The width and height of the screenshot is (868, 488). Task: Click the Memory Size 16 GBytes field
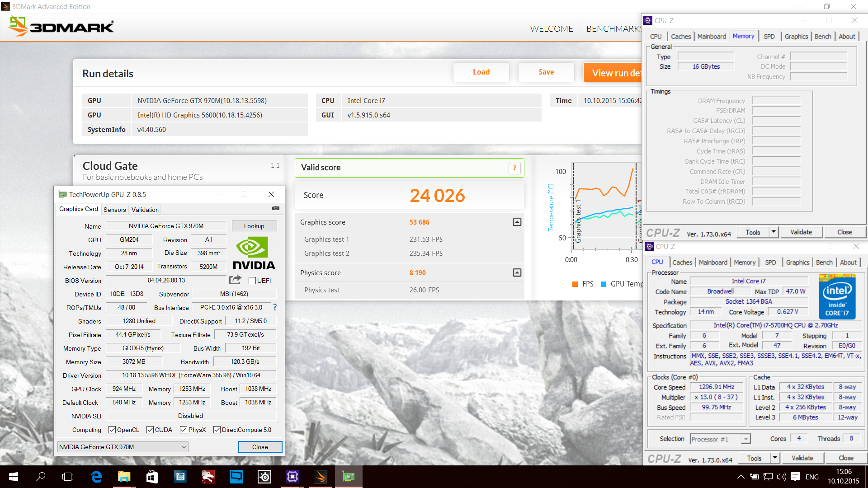tap(706, 66)
